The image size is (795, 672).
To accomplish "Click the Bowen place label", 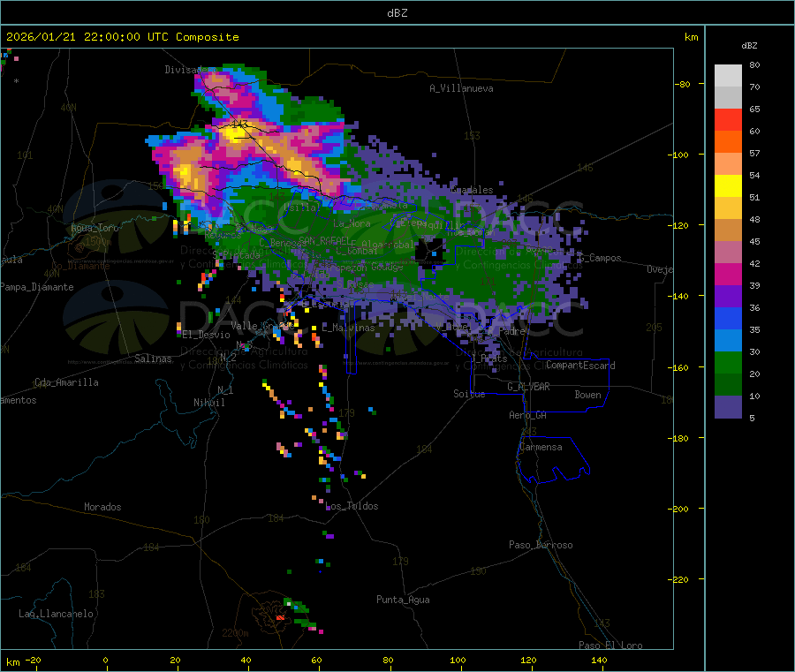I will click(x=588, y=395).
